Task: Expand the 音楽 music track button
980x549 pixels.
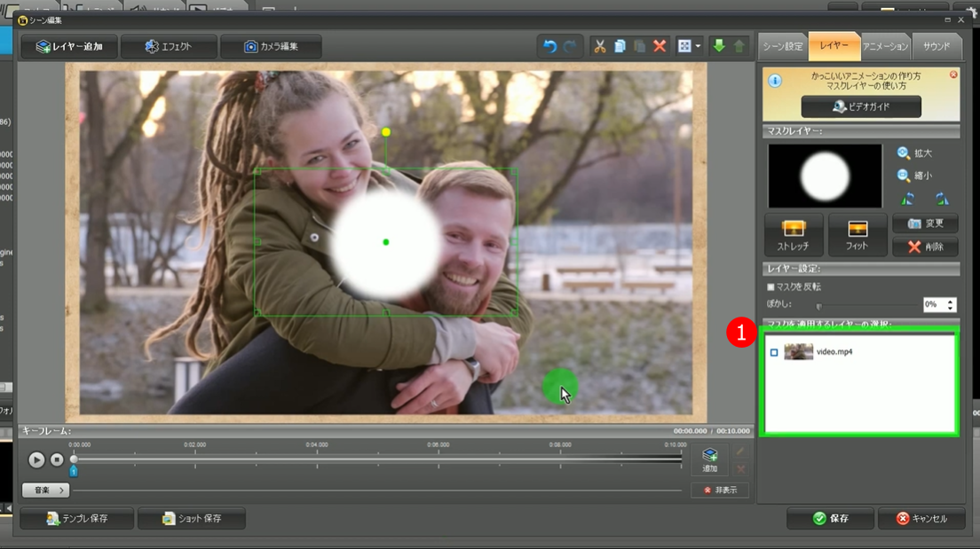Action: (45, 490)
